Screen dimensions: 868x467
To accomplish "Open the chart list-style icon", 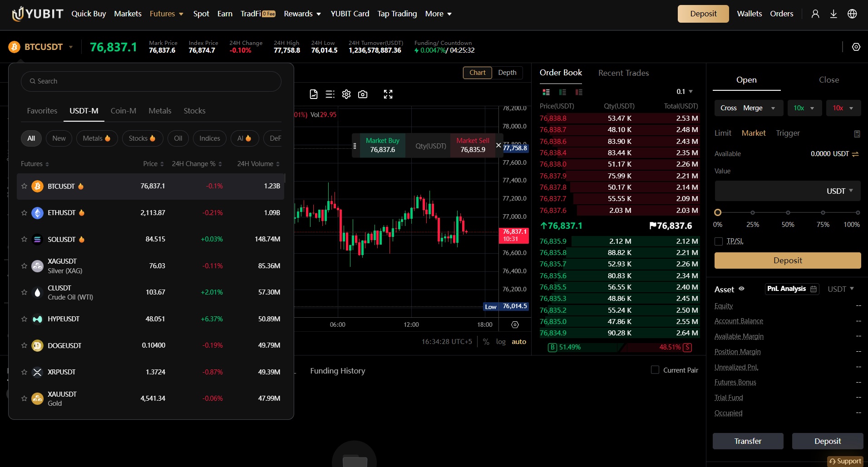I will click(x=330, y=94).
